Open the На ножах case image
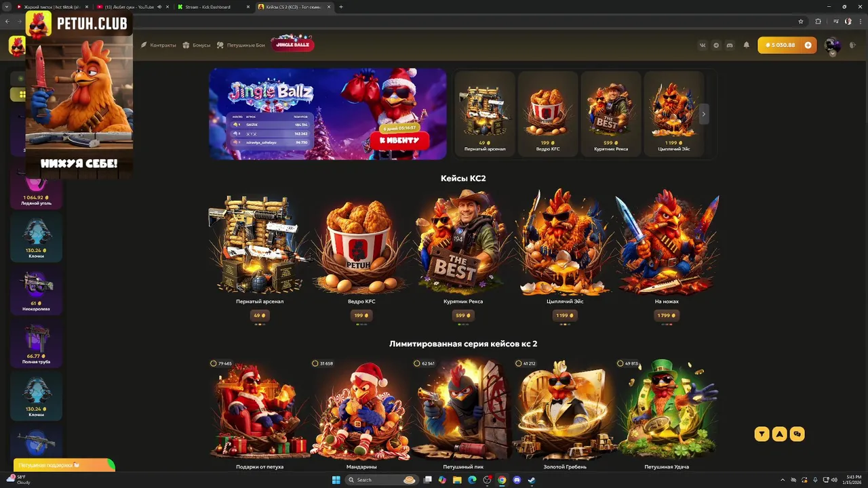The image size is (868, 488). 667,241
